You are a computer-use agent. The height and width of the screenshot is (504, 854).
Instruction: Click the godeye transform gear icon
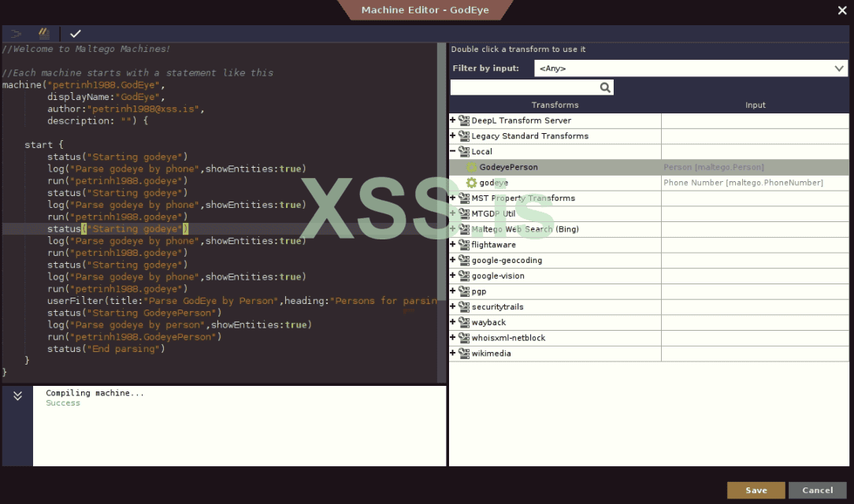click(471, 183)
